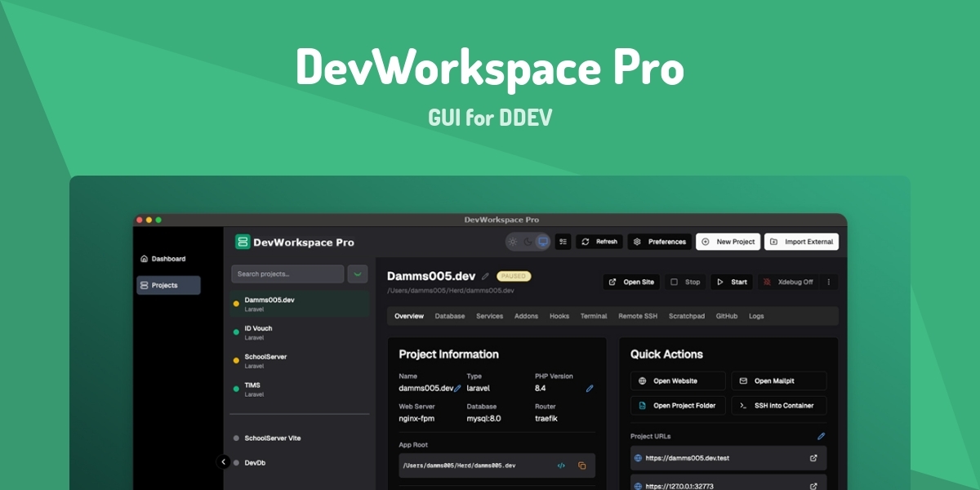This screenshot has height=490, width=980.
Task: Toggle Xdebug Off button
Action: [x=788, y=282]
